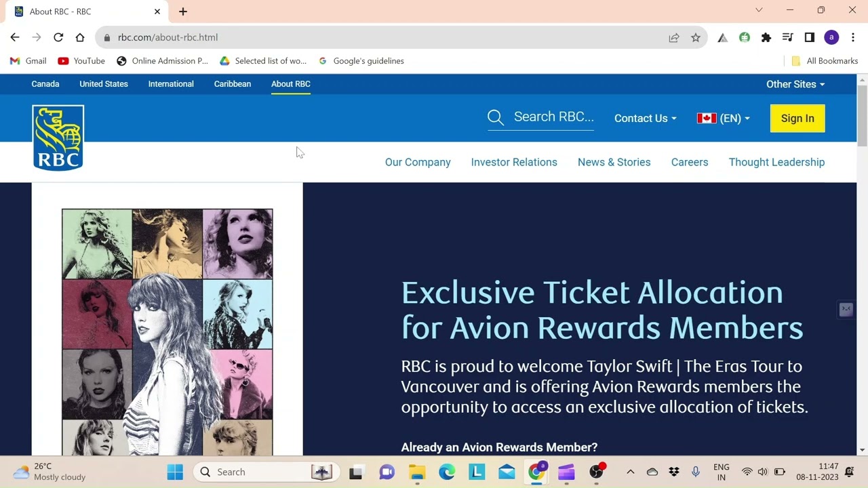868x488 pixels.
Task: Expand the Contact Us dropdown
Action: (x=646, y=118)
